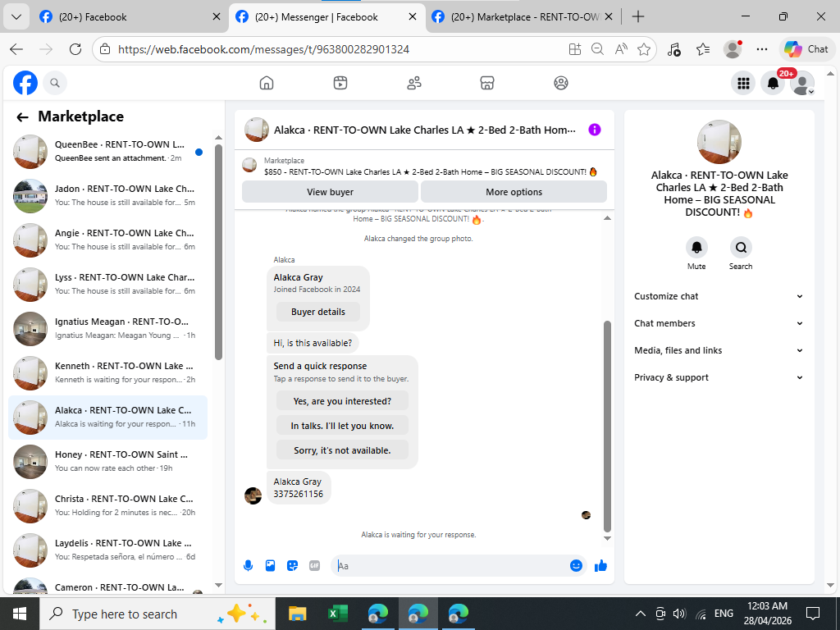This screenshot has width=840, height=630.
Task: Open Angie conversation
Action: [x=107, y=240]
